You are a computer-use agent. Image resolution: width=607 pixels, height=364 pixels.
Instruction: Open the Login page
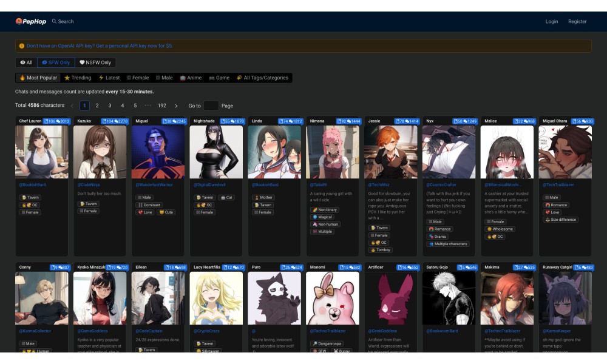(552, 21)
